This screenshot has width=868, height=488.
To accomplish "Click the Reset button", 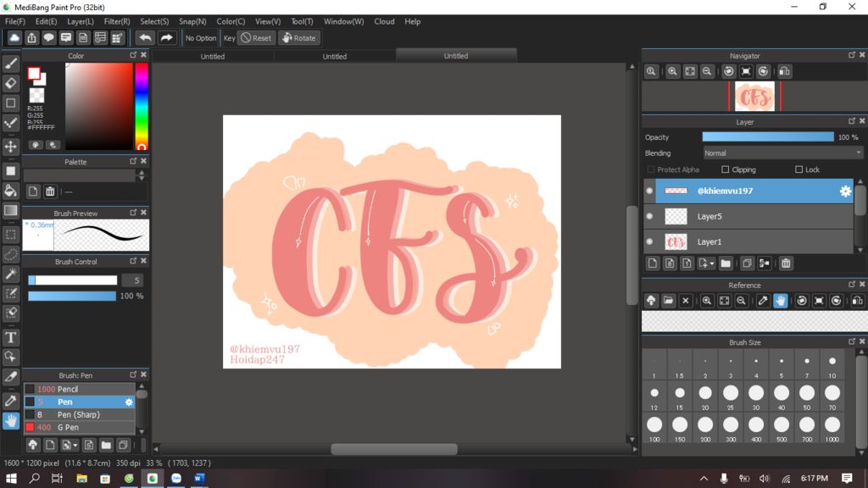I will [x=256, y=38].
